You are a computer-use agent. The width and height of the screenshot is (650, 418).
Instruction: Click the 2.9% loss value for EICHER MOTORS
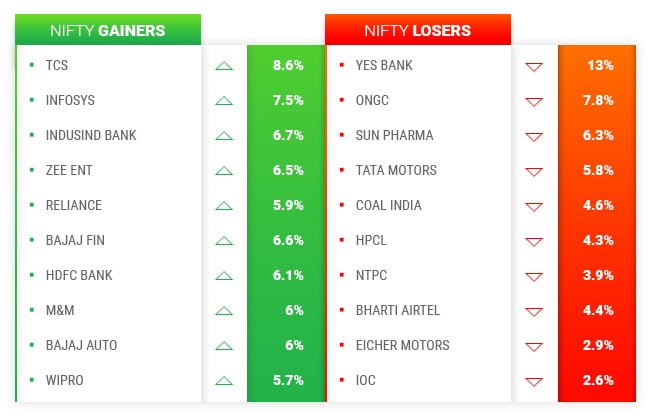598,346
